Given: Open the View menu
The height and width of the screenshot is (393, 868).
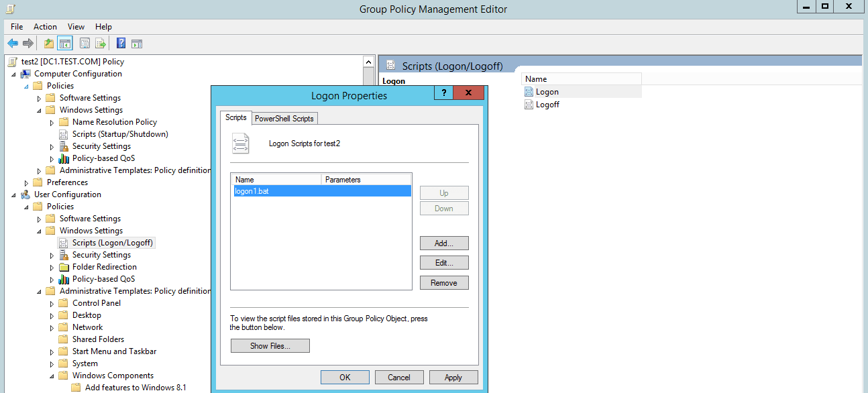Looking at the screenshot, I should 76,27.
